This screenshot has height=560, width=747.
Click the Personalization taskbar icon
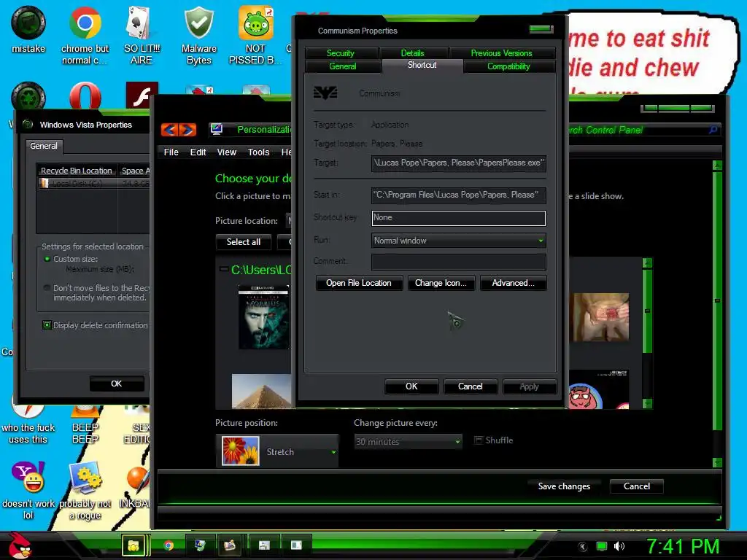pyautogui.click(x=200, y=545)
